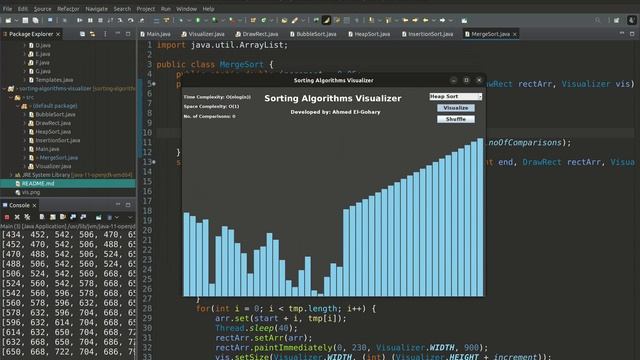This screenshot has height=360, width=640.
Task: Switch to the InsertionSort.java editor tab
Action: [427, 34]
